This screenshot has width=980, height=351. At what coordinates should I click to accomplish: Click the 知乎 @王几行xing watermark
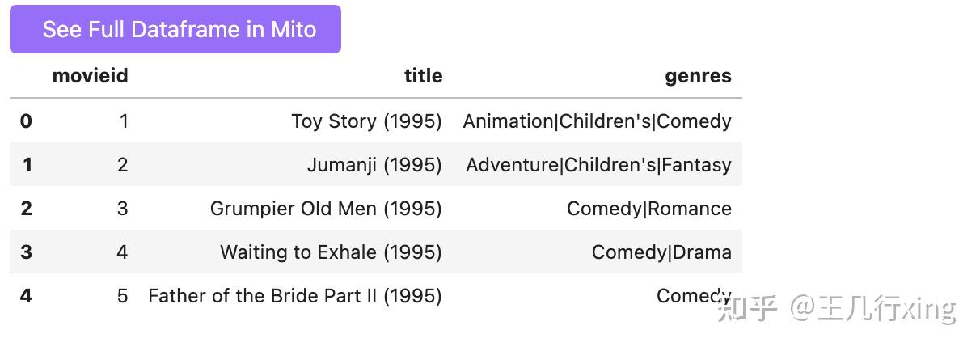(x=836, y=309)
